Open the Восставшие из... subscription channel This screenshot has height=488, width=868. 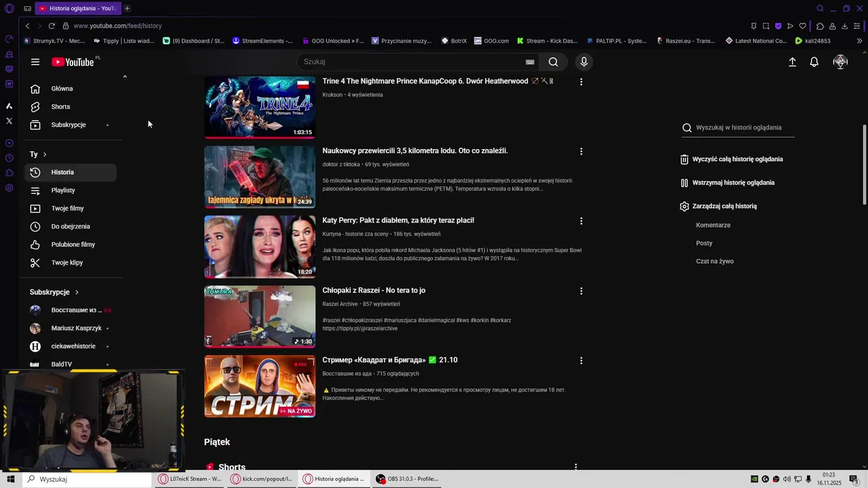(x=71, y=310)
